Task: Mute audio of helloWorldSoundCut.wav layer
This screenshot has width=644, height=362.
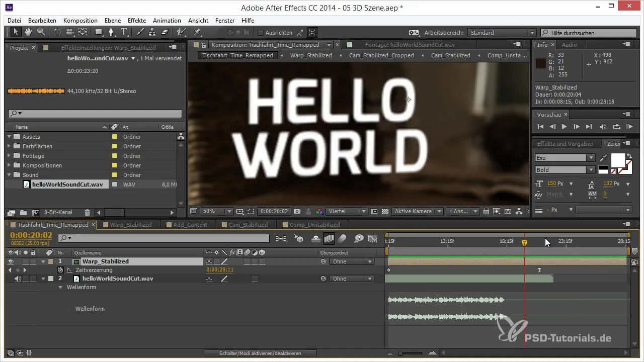Action: coord(18,279)
